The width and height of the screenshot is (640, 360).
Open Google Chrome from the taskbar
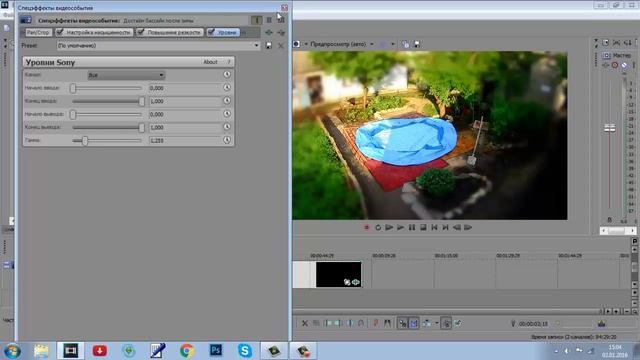[187, 351]
